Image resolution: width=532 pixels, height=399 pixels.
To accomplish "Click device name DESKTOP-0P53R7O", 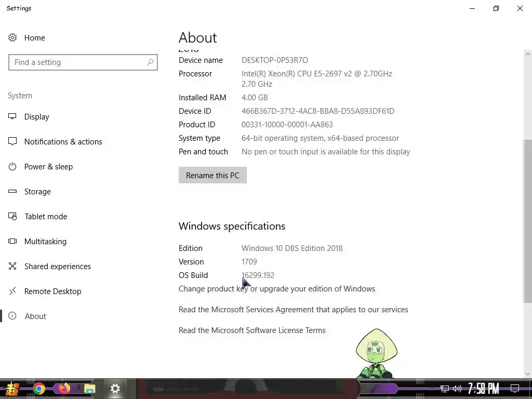I will point(275,60).
